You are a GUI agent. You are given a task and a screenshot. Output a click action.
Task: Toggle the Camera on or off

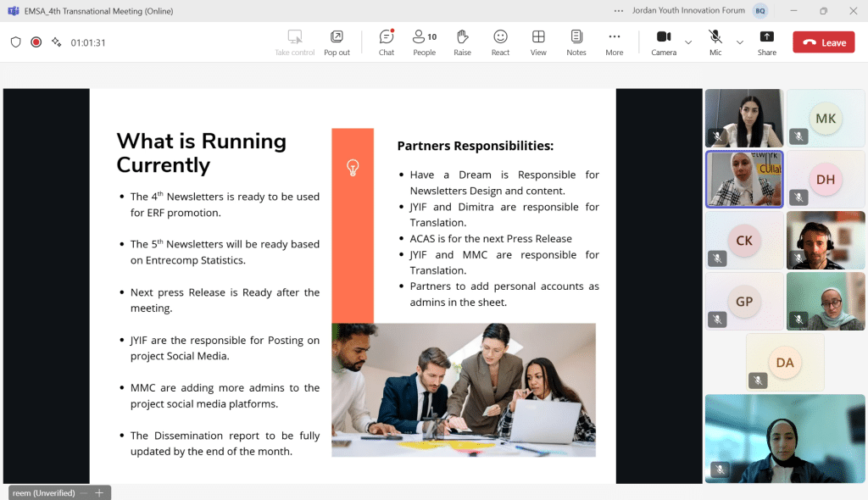pyautogui.click(x=663, y=42)
